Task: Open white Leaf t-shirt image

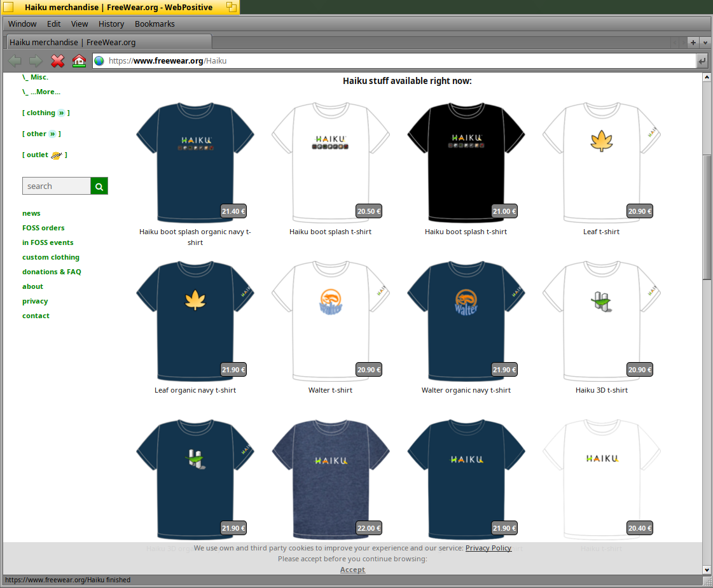Action: (x=602, y=162)
